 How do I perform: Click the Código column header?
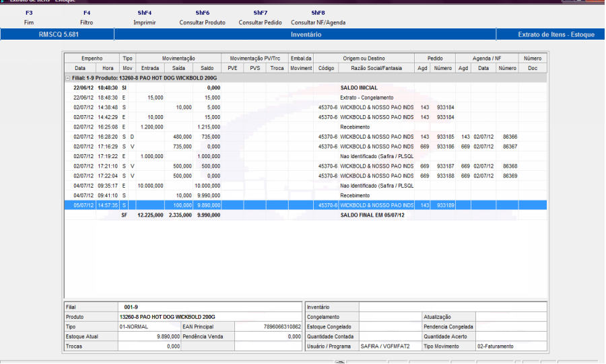tap(326, 68)
